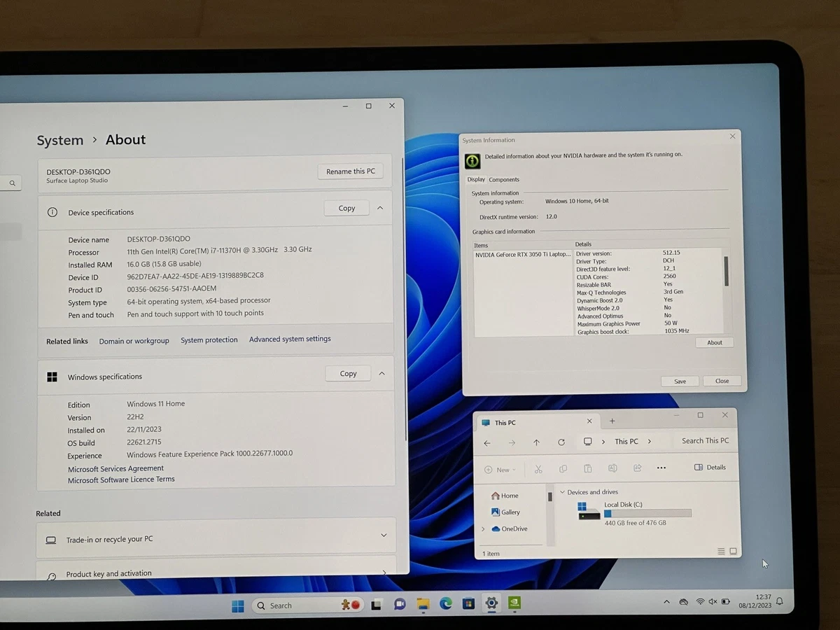Click the battery icon in system tray

(726, 602)
